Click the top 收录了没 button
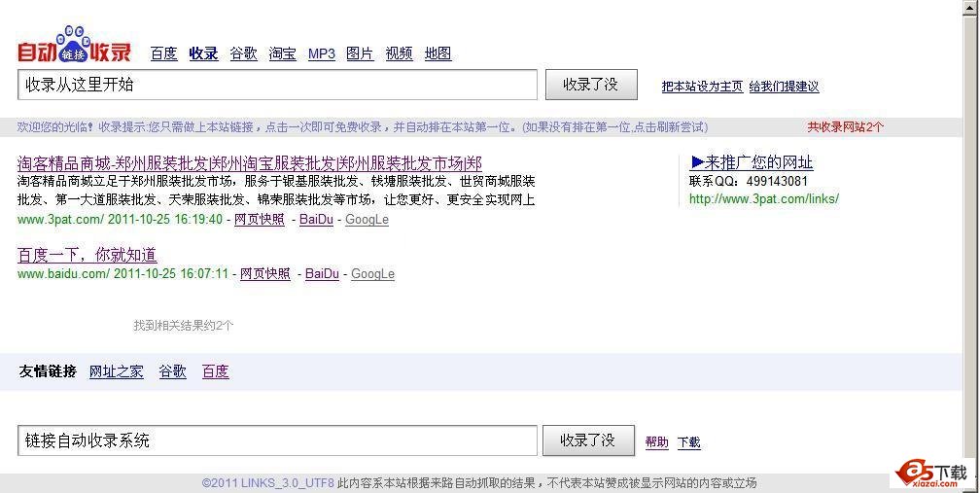This screenshot has height=493, width=980. pos(591,85)
